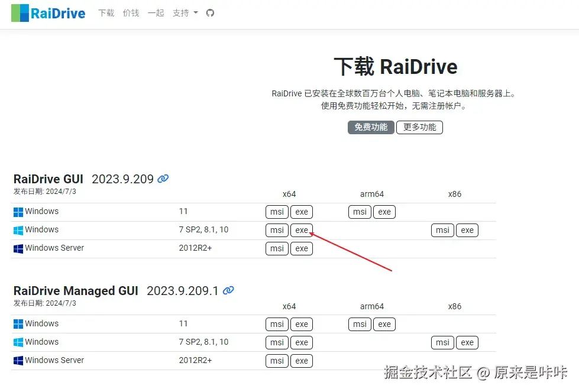
Task: Download Managed GUI Windows 7 SP2 x64 exe
Action: pos(302,342)
